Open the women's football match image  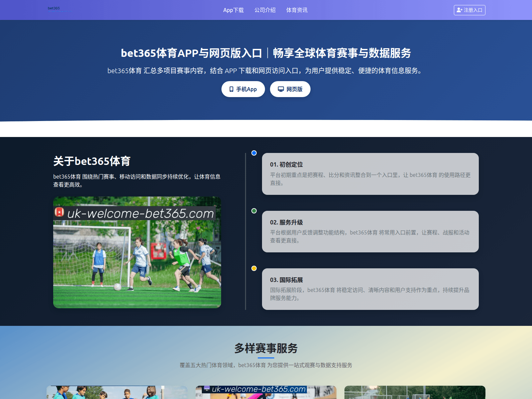(x=137, y=252)
